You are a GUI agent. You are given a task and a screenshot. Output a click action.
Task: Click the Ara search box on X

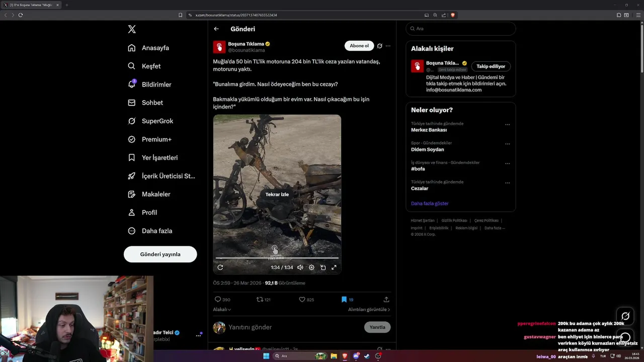(460, 29)
